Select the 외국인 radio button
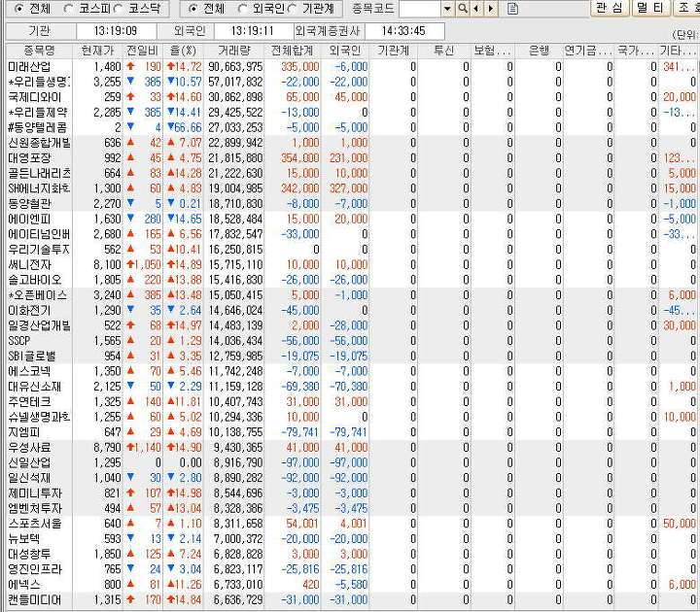The width and height of the screenshot is (700, 612). click(242, 9)
